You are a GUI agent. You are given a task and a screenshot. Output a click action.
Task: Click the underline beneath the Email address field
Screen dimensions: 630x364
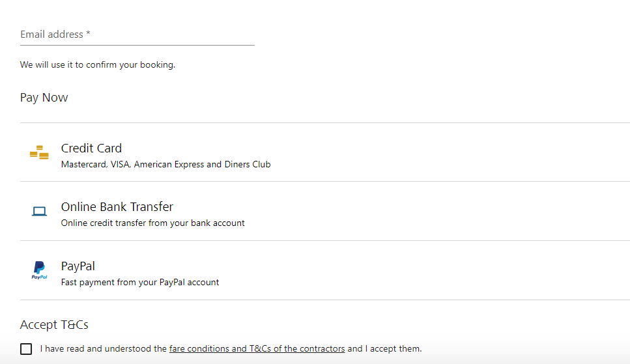(x=137, y=45)
